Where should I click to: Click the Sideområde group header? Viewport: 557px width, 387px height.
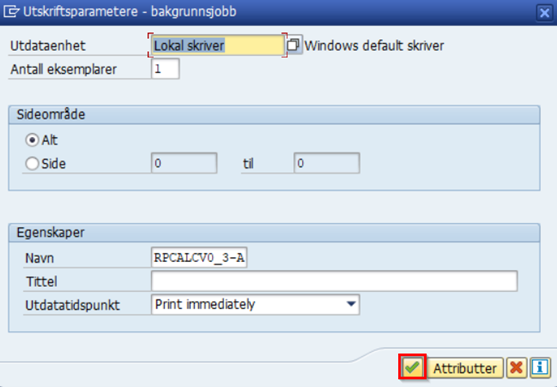click(x=274, y=115)
